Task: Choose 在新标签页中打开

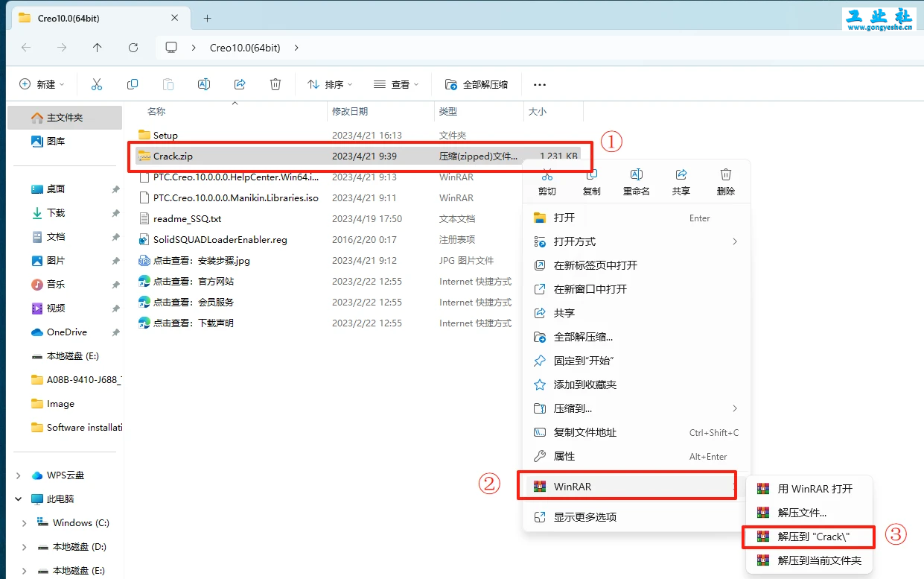Action: (637, 265)
